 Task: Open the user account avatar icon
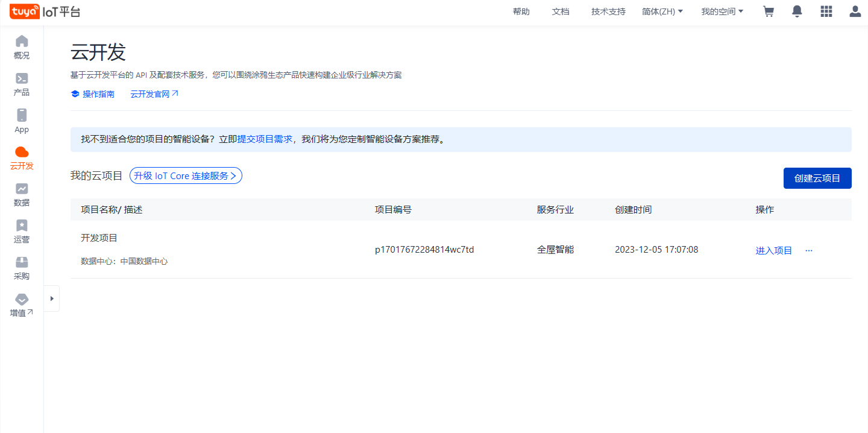click(x=855, y=11)
